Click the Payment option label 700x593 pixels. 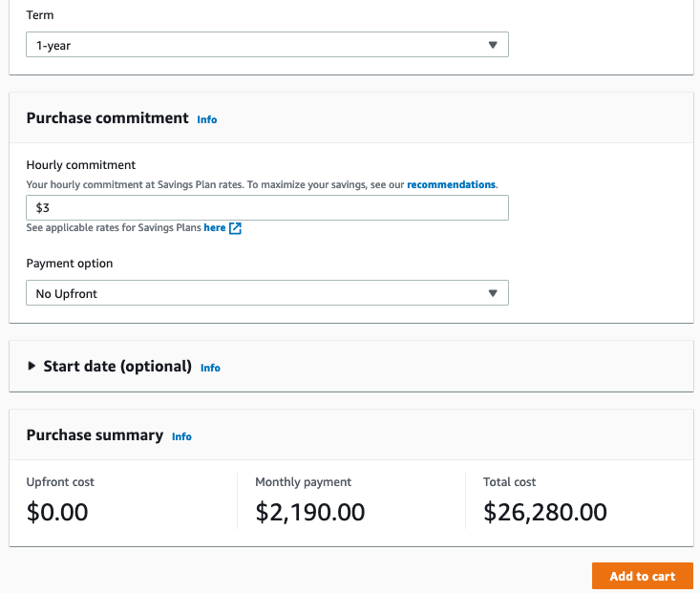tap(70, 264)
